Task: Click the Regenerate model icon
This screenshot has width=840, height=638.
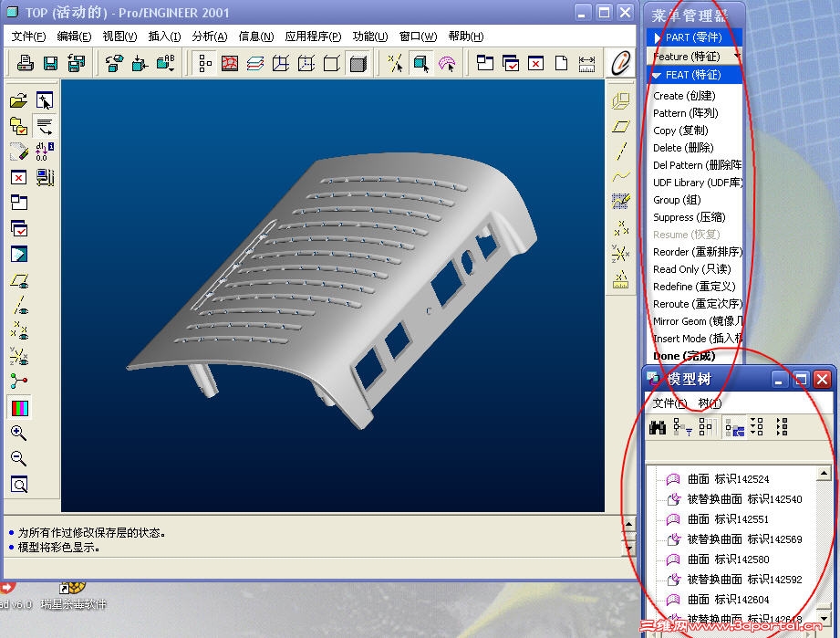Action: 114,63
